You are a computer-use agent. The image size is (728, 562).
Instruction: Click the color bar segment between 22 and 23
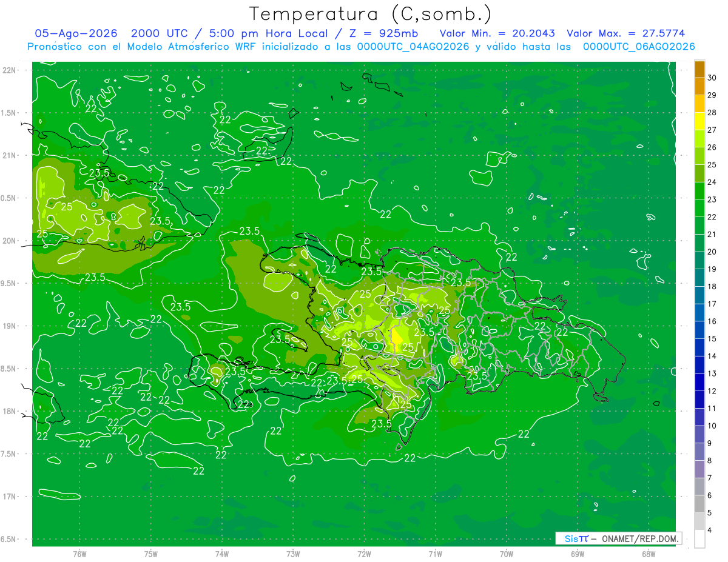coord(699,209)
